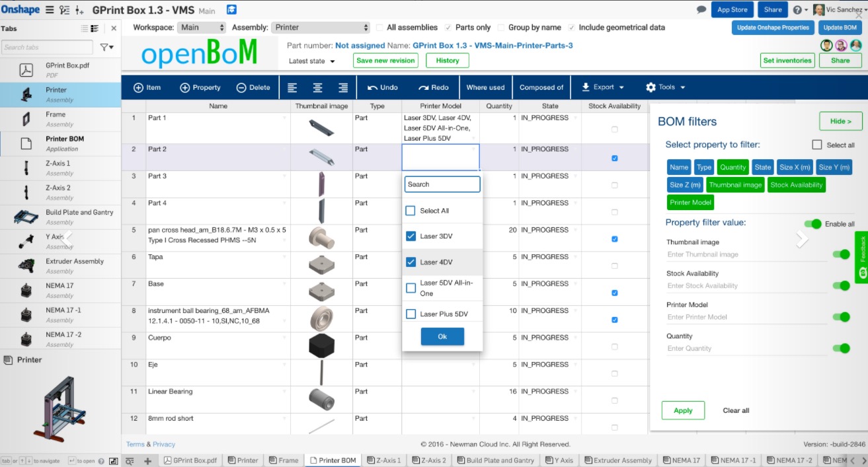The height and width of the screenshot is (467, 868).
Task: Click the first collaborator avatar
Action: tap(826, 45)
